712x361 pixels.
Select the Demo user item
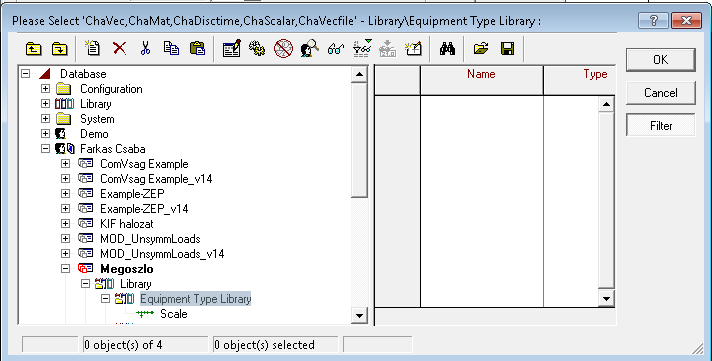tap(94, 134)
